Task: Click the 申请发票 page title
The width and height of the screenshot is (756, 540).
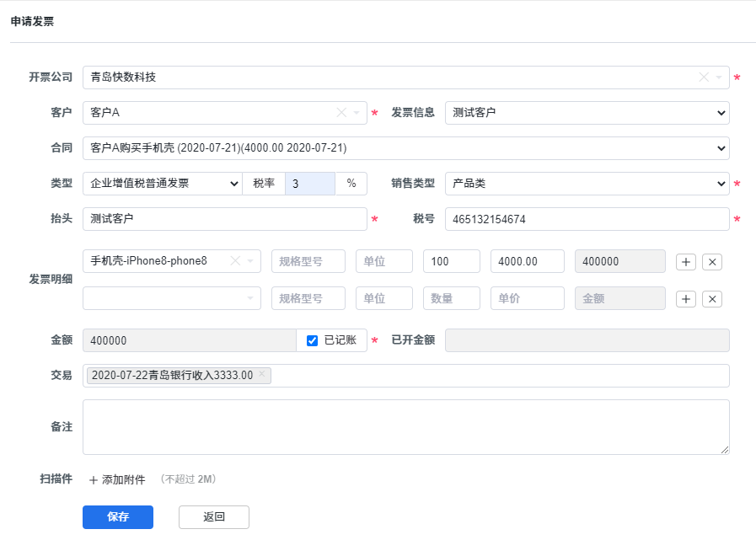Action: click(32, 22)
